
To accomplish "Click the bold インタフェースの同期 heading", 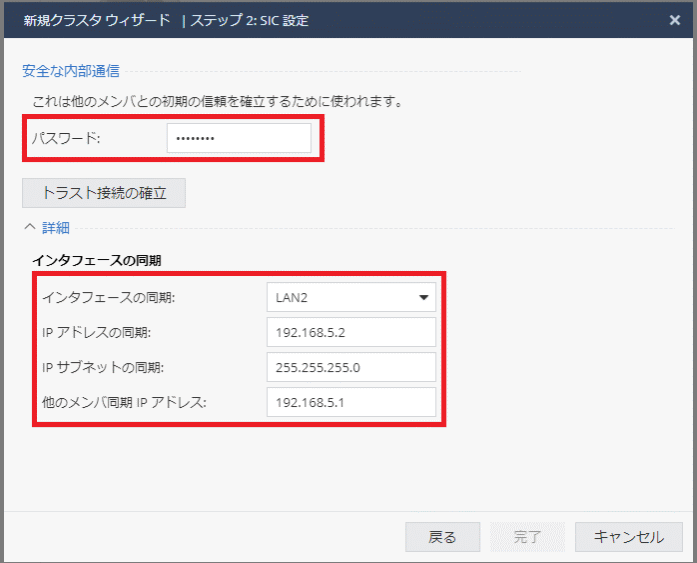I will (97, 260).
